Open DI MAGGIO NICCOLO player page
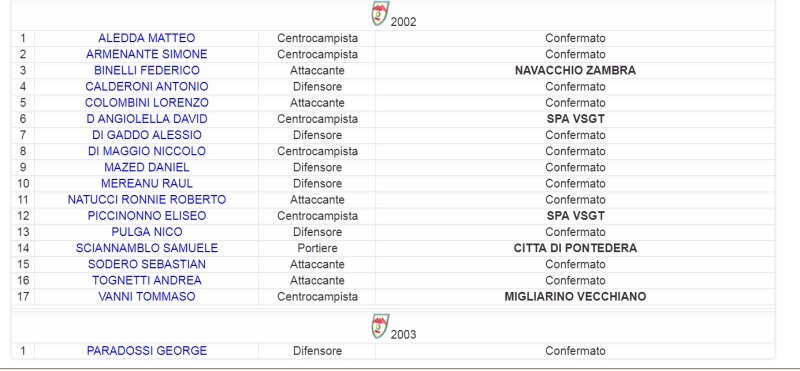The image size is (800, 371). 146,152
